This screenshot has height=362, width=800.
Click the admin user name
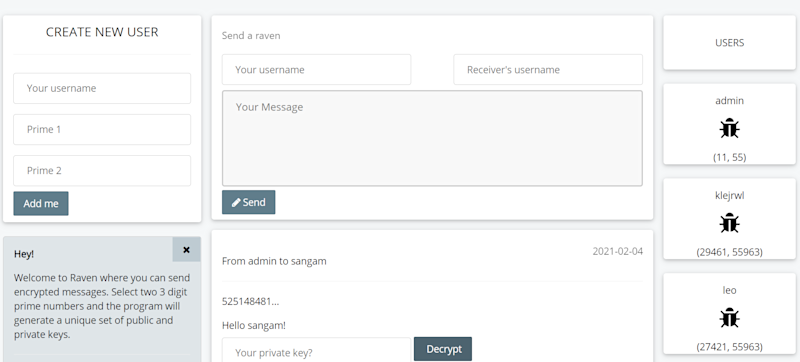pyautogui.click(x=730, y=101)
